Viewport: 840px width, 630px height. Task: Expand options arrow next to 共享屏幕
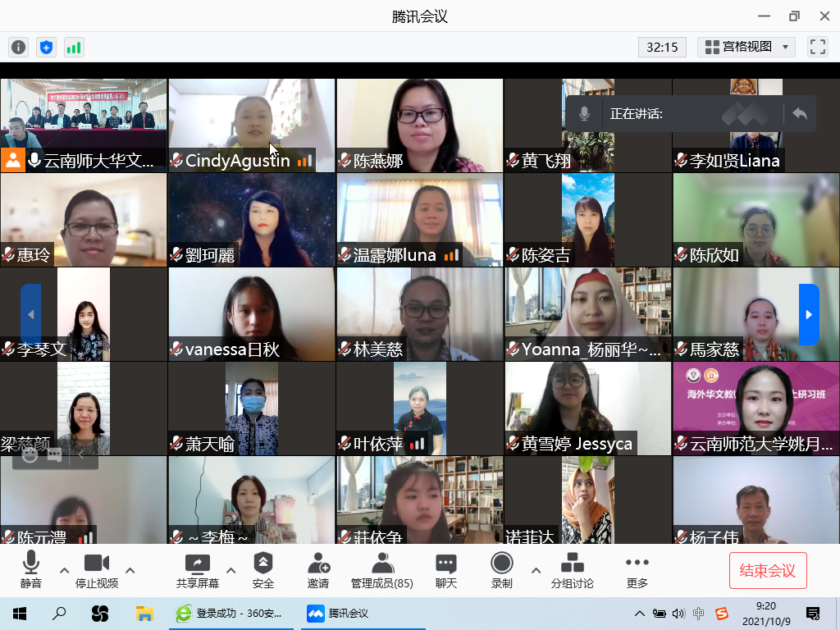tap(231, 570)
